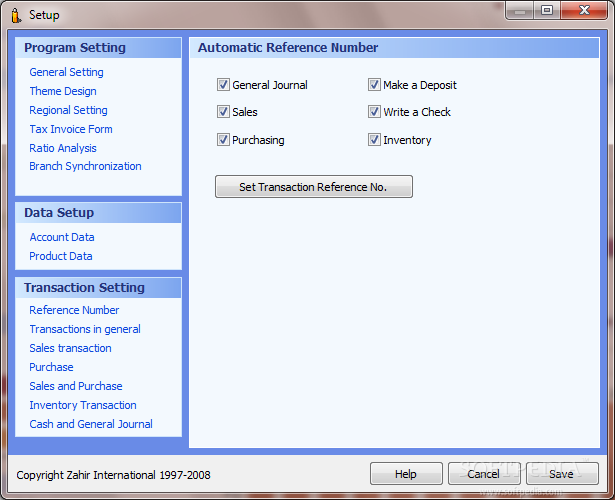Go to Sales transaction settings
The image size is (615, 500).
(x=70, y=348)
